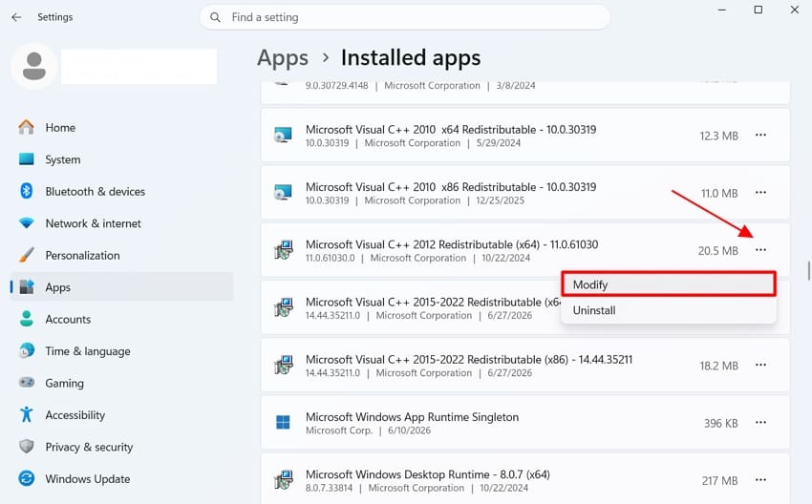
Task: Open the System settings category
Action: click(x=63, y=159)
